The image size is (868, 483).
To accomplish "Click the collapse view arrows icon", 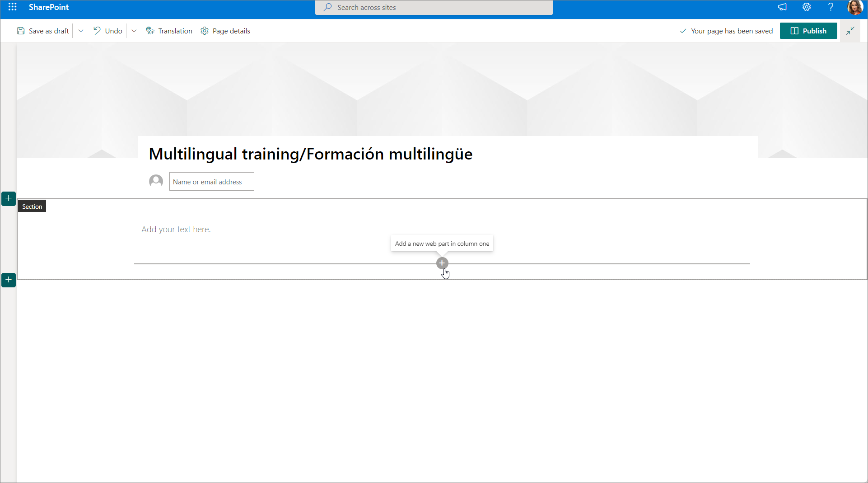I will [x=850, y=31].
